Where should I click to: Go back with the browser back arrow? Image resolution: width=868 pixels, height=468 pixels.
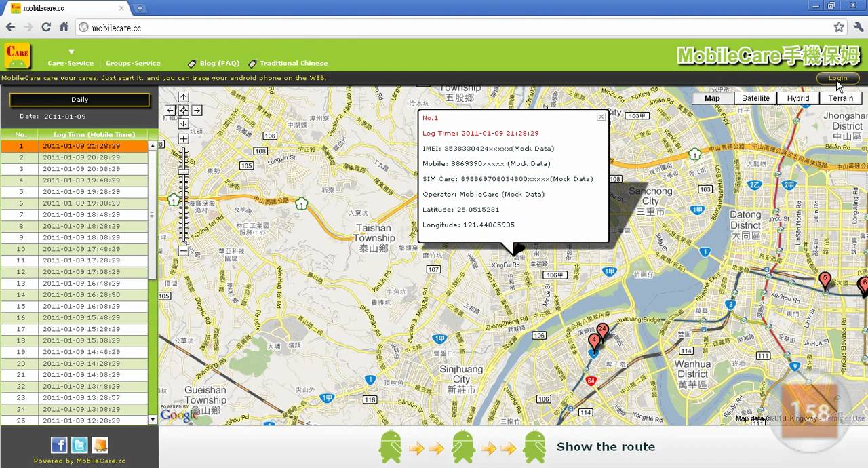[x=10, y=27]
